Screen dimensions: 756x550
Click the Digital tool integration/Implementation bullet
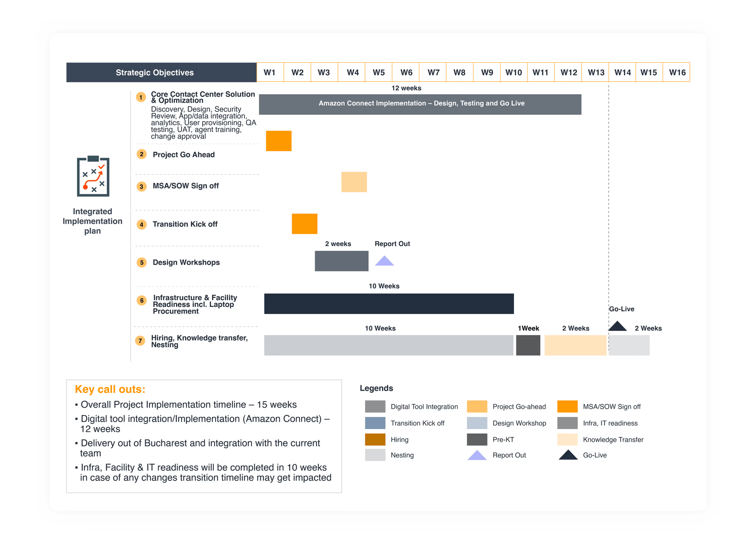coord(203,424)
